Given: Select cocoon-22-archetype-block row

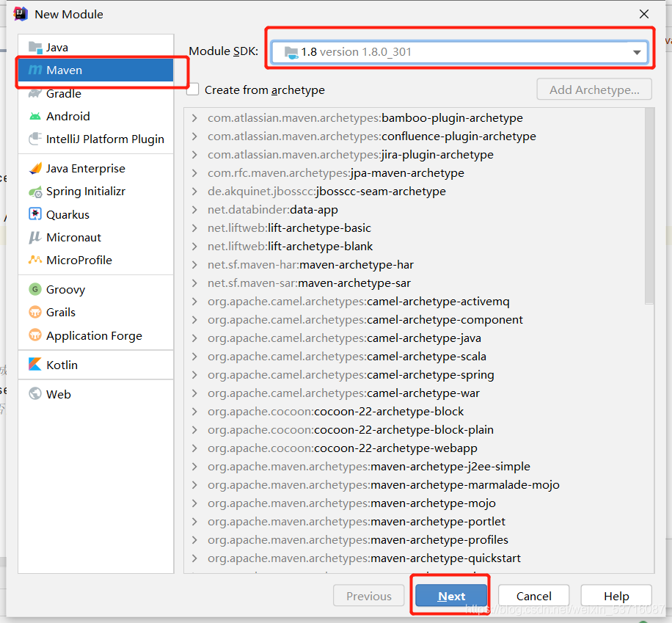Looking at the screenshot, I should pyautogui.click(x=414, y=412).
